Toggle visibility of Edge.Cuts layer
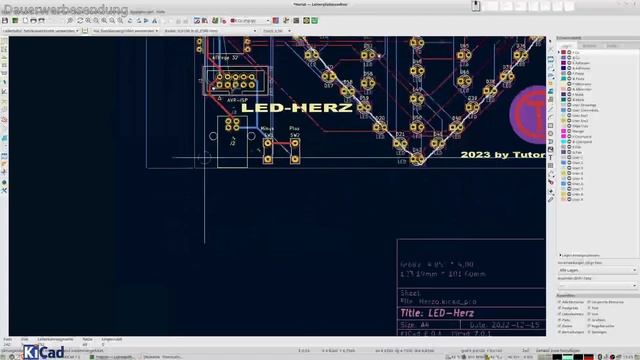This screenshot has width=640, height=360. pos(569,126)
